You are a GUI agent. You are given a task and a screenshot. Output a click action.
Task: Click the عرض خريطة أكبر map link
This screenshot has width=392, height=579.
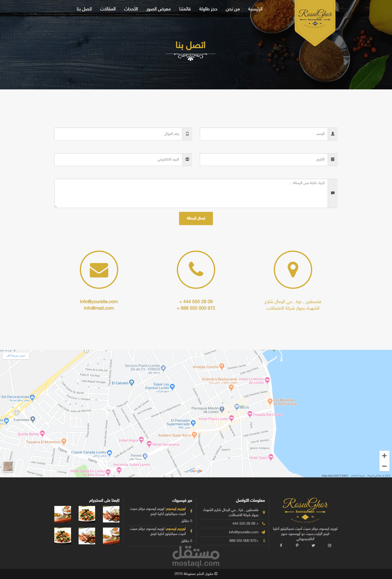click(x=16, y=356)
